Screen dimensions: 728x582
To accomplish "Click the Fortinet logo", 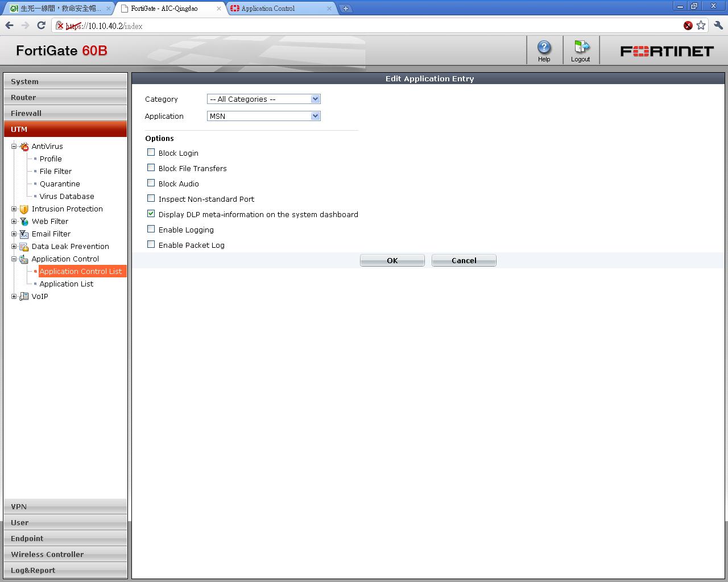I will pyautogui.click(x=667, y=51).
